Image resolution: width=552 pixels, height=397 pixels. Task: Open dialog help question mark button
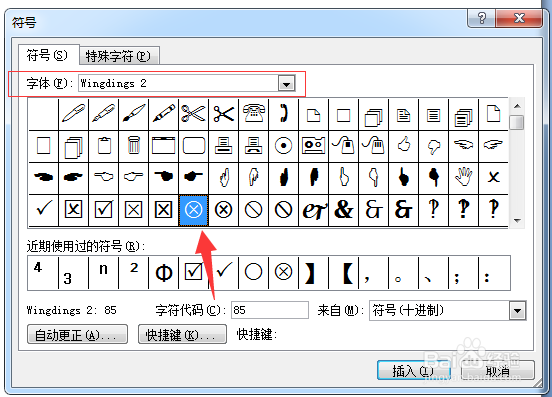(x=481, y=18)
